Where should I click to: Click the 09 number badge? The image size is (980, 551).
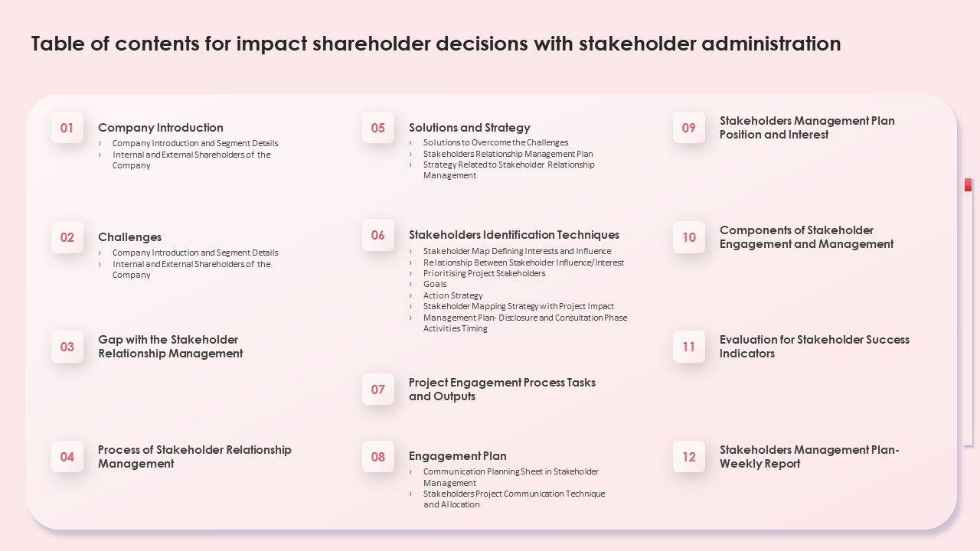(689, 128)
